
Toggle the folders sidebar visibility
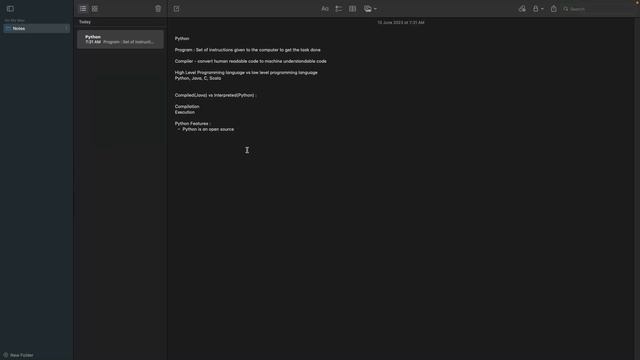click(10, 9)
